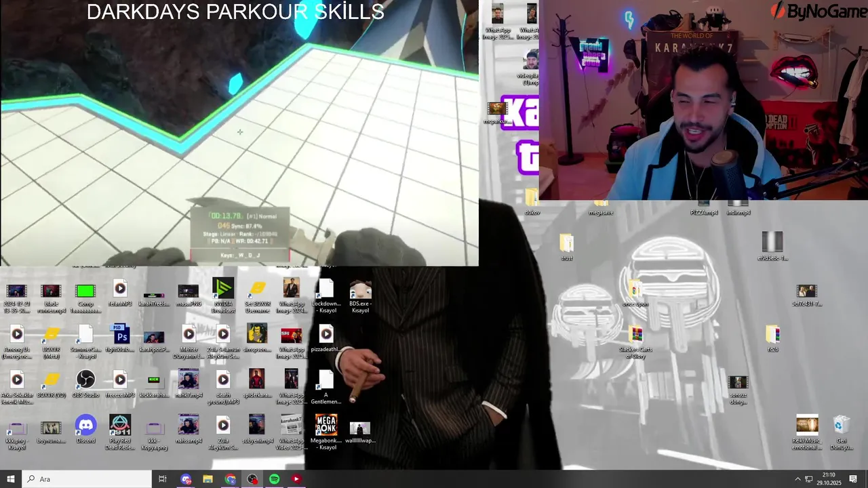Select the narsss.mp4 video thumbnail
Viewport: 868px width, 488px height.
189,425
